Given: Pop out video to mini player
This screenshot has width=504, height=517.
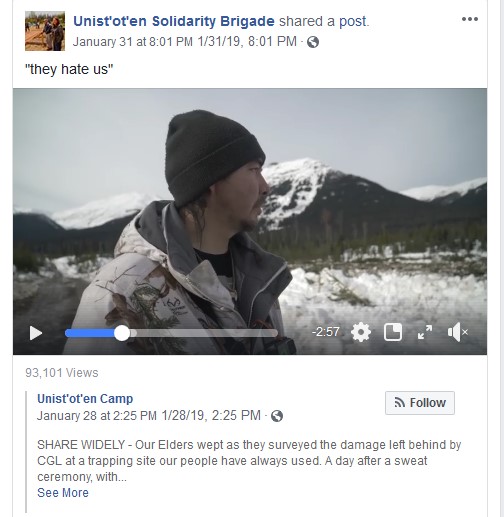Looking at the screenshot, I should pyautogui.click(x=393, y=332).
